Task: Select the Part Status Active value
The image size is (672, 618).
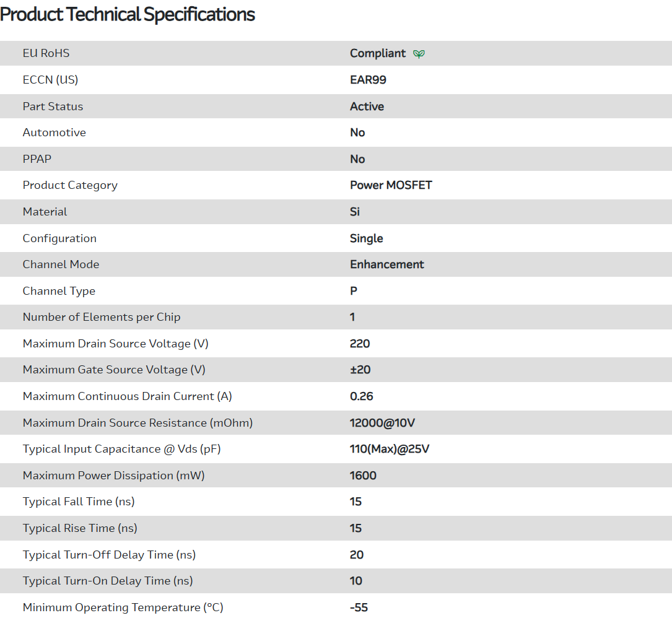Action: [x=367, y=107]
